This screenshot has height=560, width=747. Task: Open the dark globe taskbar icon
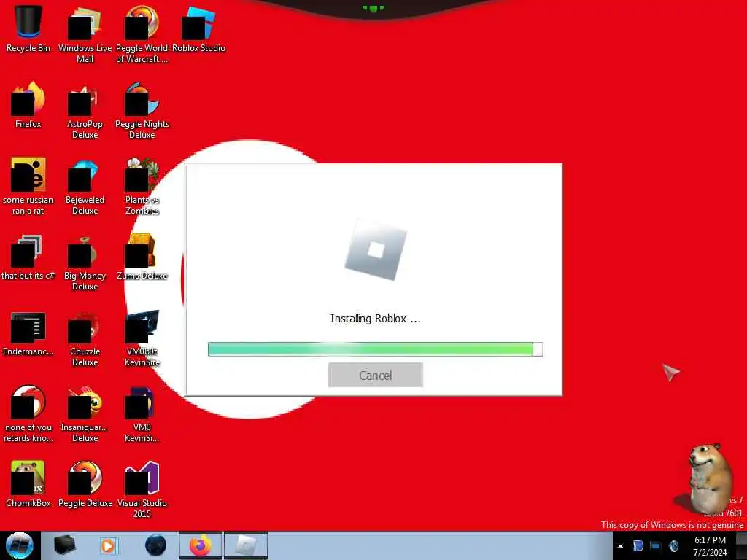(155, 545)
